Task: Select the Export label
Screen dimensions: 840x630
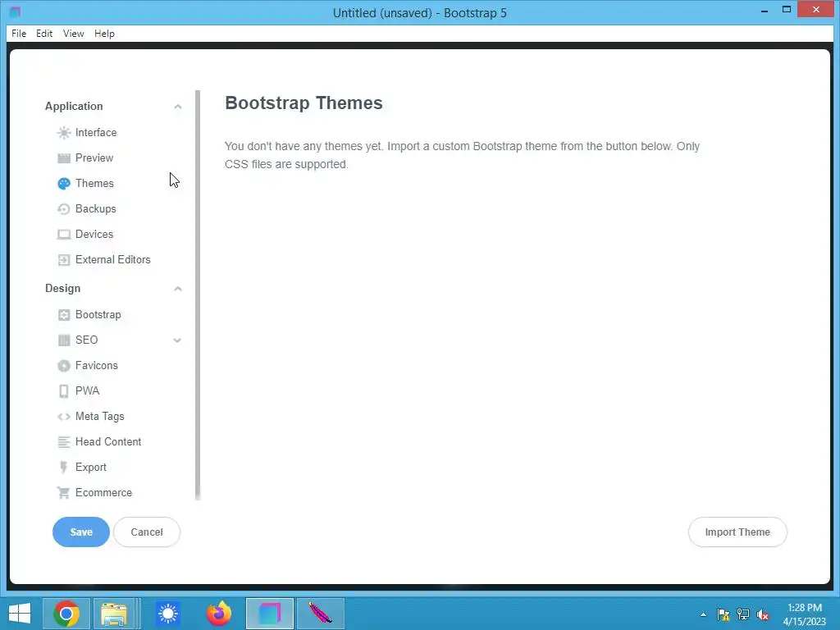Action: [x=91, y=467]
